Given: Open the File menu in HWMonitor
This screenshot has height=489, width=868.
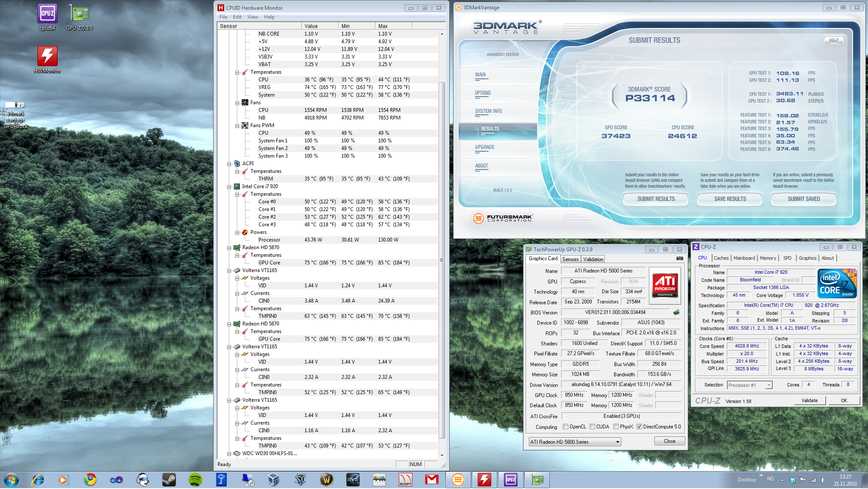Looking at the screenshot, I should (223, 17).
